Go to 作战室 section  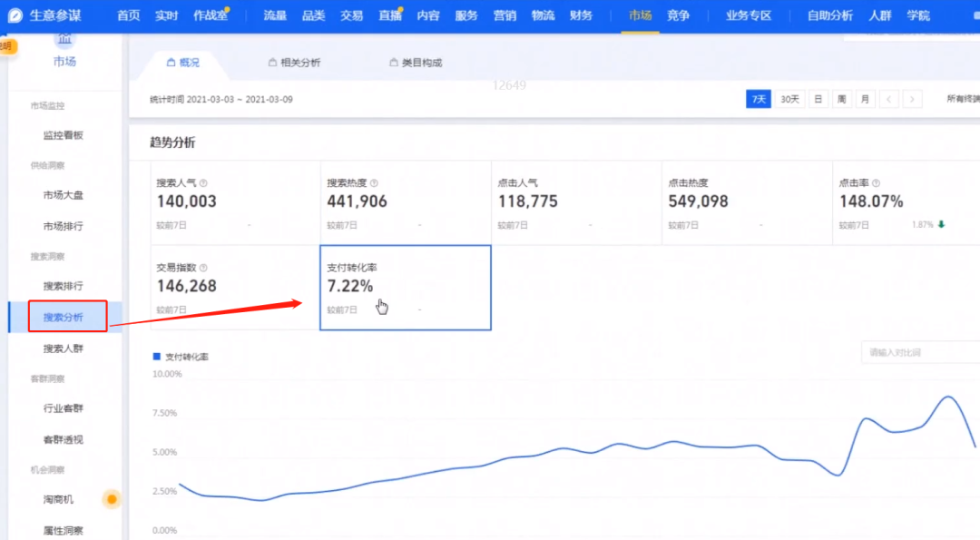(x=211, y=15)
